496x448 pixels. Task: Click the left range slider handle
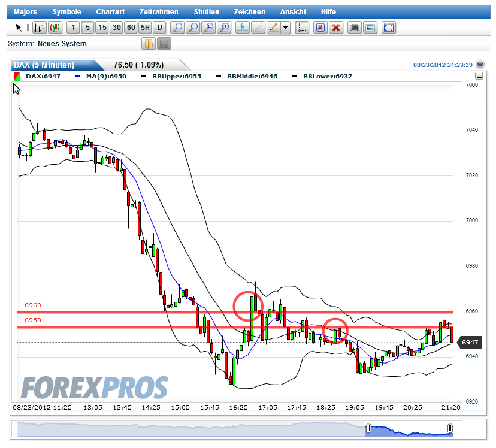(x=368, y=429)
